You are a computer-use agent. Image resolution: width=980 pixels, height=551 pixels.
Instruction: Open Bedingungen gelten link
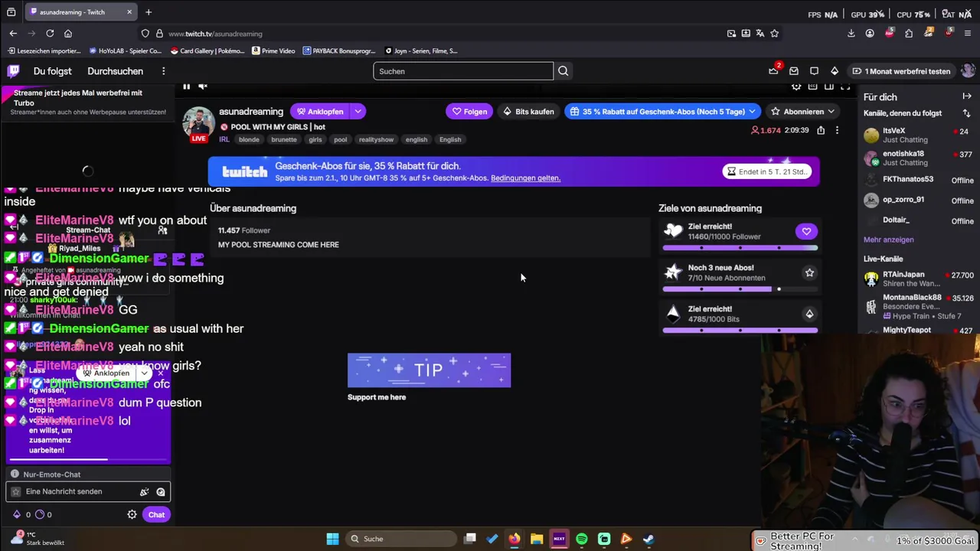525,178
